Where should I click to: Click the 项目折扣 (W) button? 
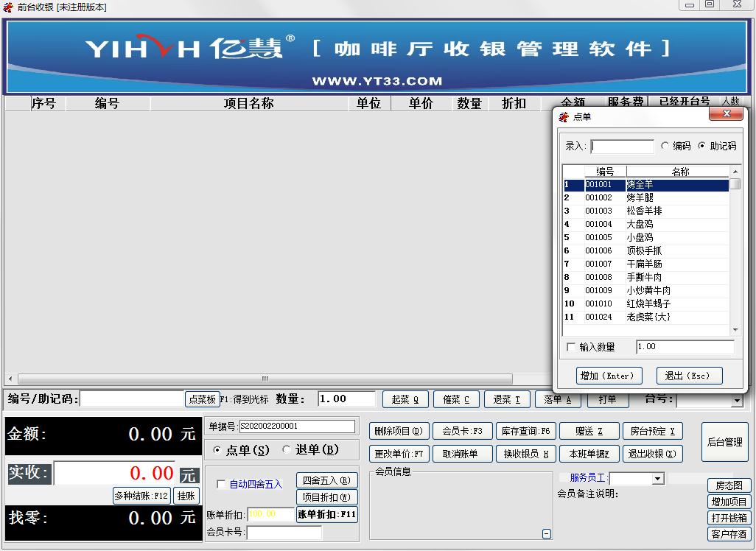coord(326,497)
